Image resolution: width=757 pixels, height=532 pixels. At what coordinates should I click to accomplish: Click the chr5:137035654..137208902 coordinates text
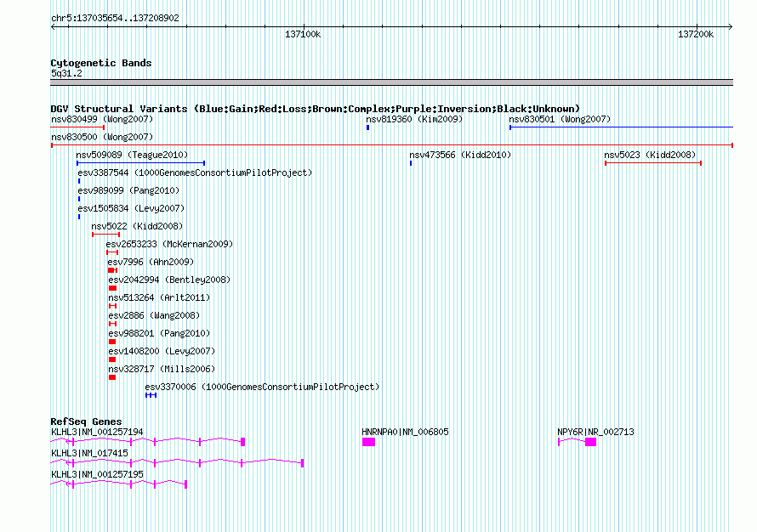(x=115, y=19)
